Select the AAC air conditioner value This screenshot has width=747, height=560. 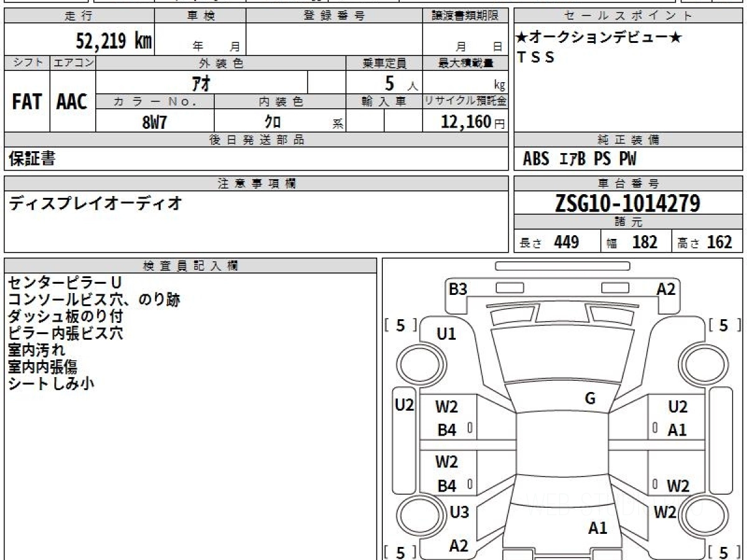click(72, 101)
